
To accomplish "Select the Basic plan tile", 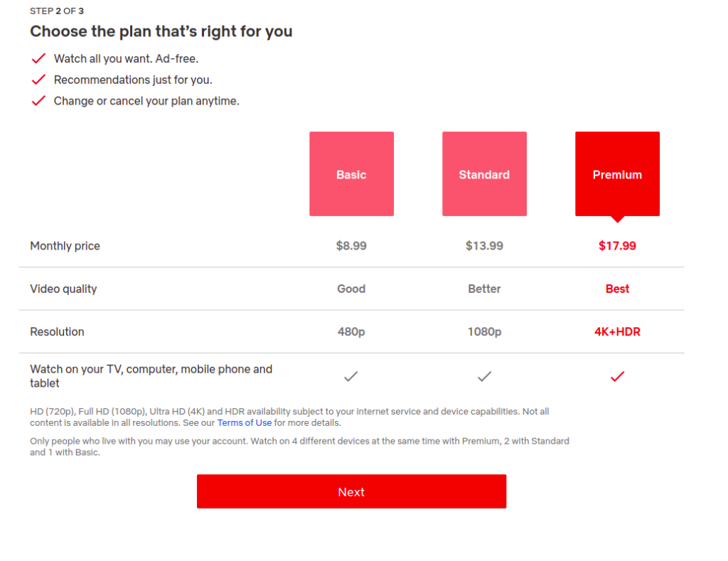I will [351, 173].
